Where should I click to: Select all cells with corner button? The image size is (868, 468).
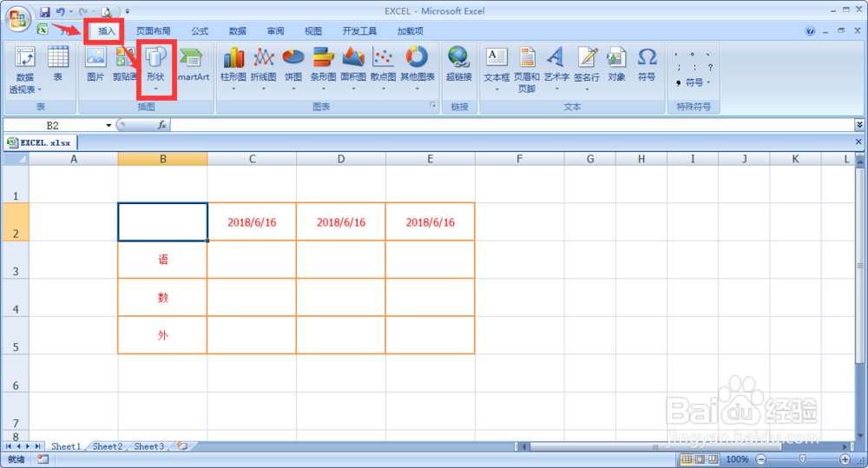coord(16,159)
